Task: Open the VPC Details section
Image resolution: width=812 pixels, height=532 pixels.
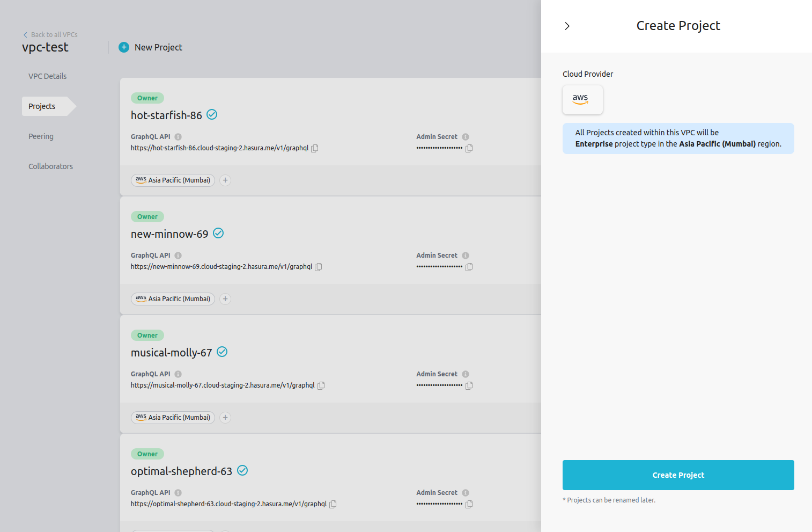Action: coord(47,76)
